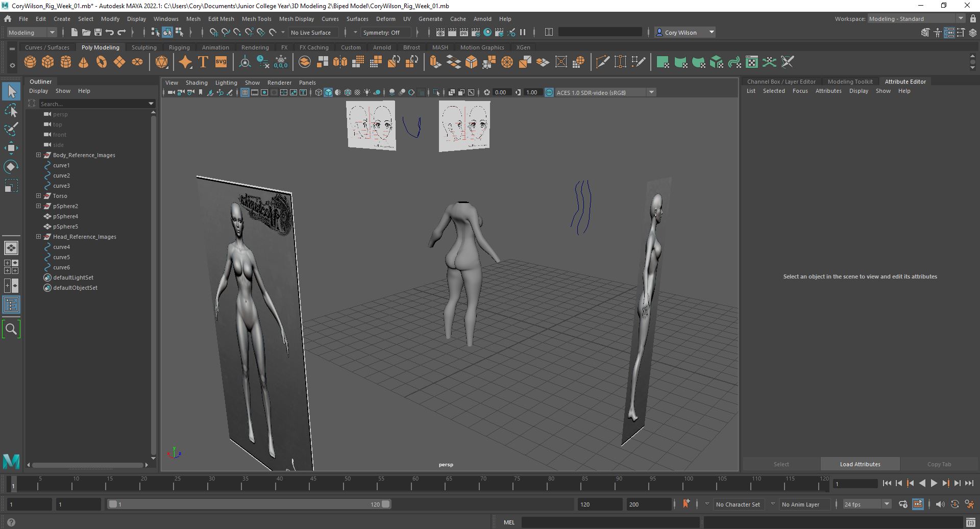The height and width of the screenshot is (529, 980).
Task: Select the Move tool in the toolbox
Action: [x=11, y=148]
